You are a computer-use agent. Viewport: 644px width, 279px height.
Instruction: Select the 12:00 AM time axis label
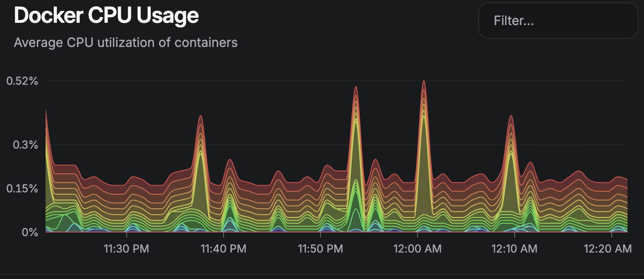tap(417, 249)
